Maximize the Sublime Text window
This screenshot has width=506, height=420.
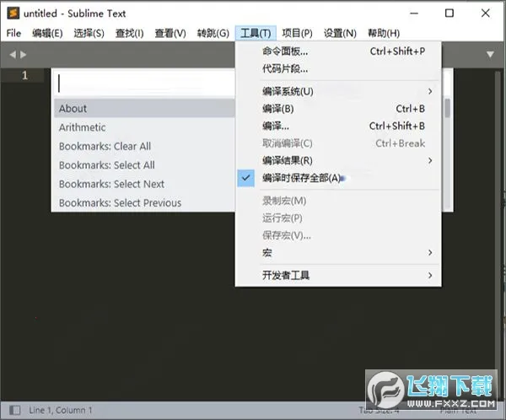[449, 13]
